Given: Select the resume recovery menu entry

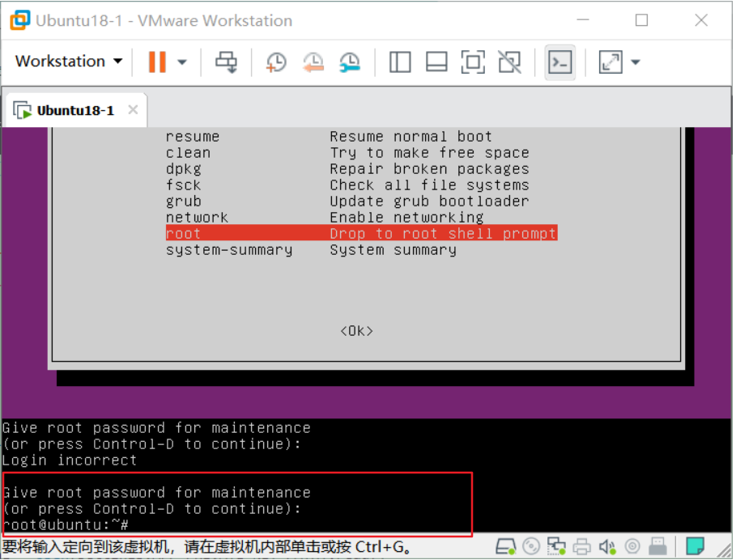Looking at the screenshot, I should 193,137.
